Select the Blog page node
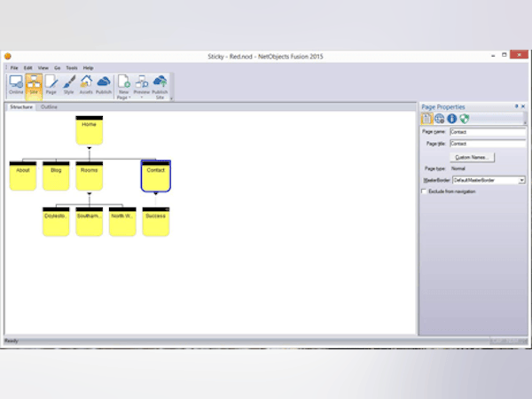 [x=56, y=176]
